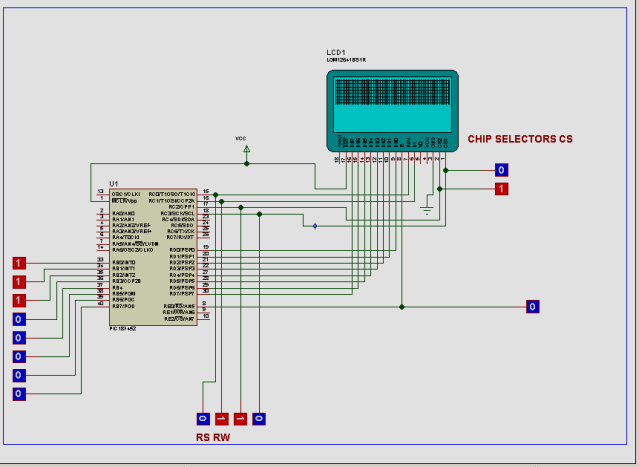639x467 pixels.
Task: Toggle the logic state on the RC1 line
Action: 222,419
